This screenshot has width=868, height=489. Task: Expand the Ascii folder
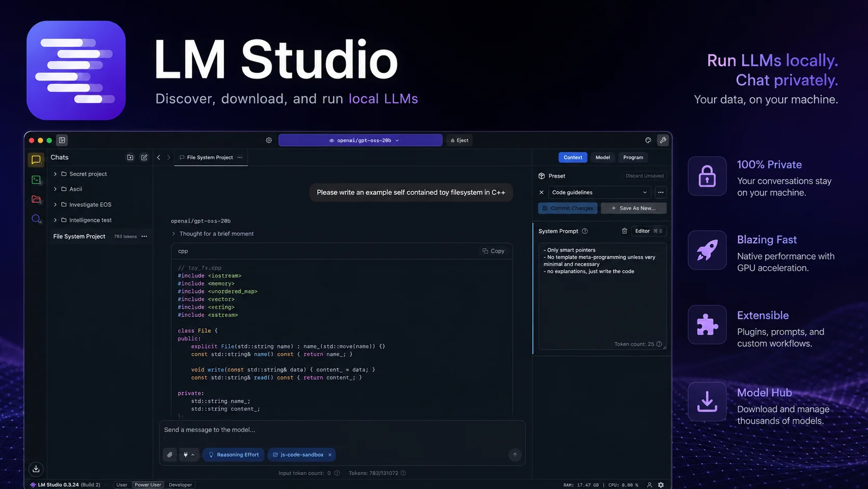(55, 189)
